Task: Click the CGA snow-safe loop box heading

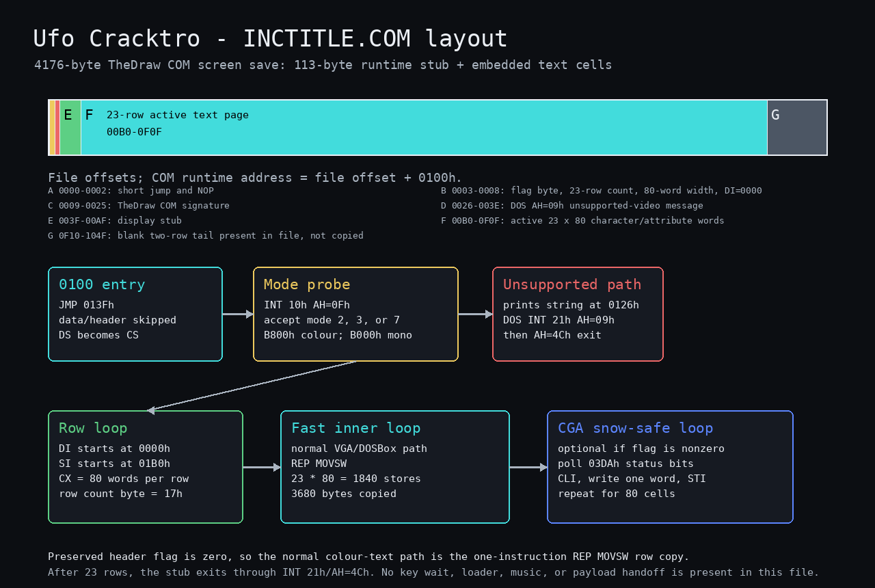Action: 636,428
